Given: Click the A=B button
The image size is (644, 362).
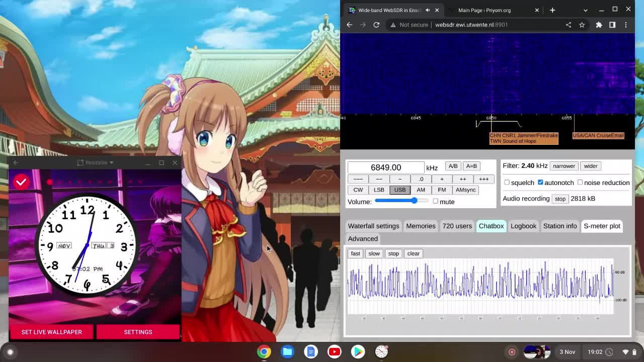Looking at the screenshot, I should point(471,166).
